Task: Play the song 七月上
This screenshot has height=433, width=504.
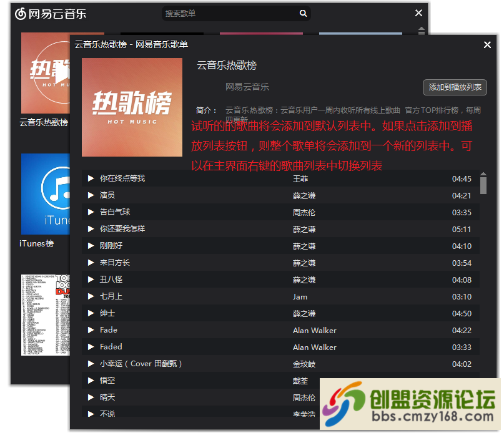Action: coord(91,296)
